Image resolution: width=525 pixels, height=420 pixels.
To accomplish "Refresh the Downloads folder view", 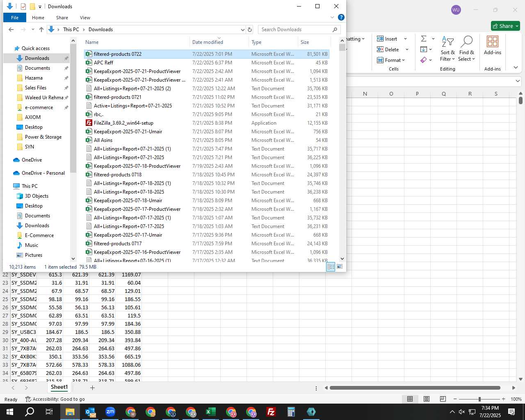I will pyautogui.click(x=249, y=30).
